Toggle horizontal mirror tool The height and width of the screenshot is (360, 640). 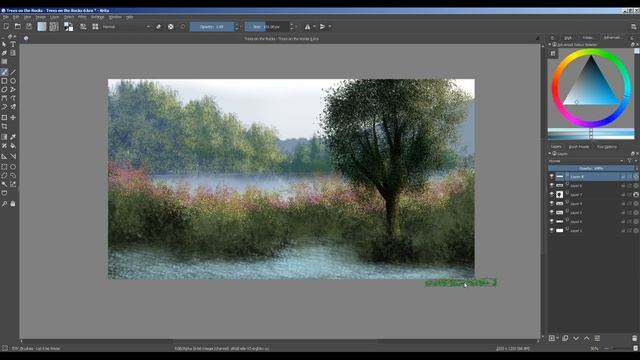click(307, 27)
